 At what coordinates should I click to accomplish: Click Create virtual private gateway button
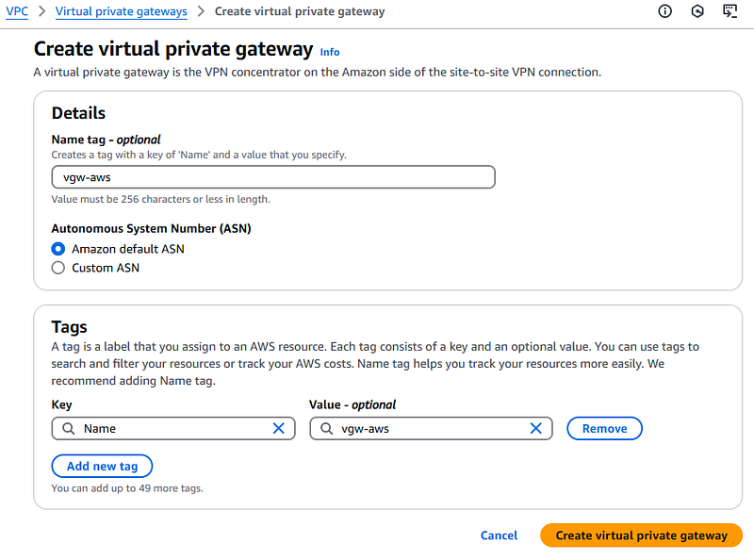click(641, 535)
